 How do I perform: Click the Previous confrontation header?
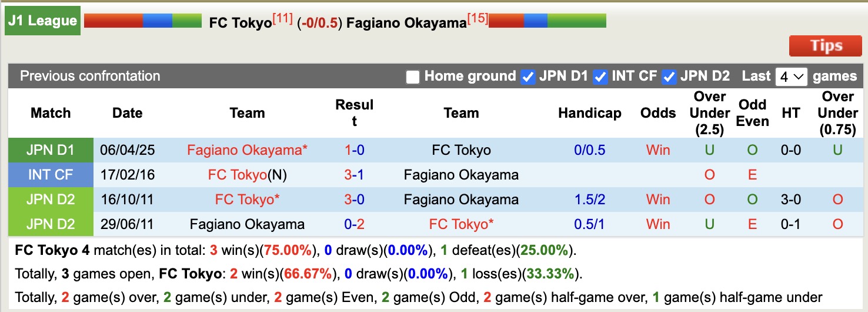point(90,76)
